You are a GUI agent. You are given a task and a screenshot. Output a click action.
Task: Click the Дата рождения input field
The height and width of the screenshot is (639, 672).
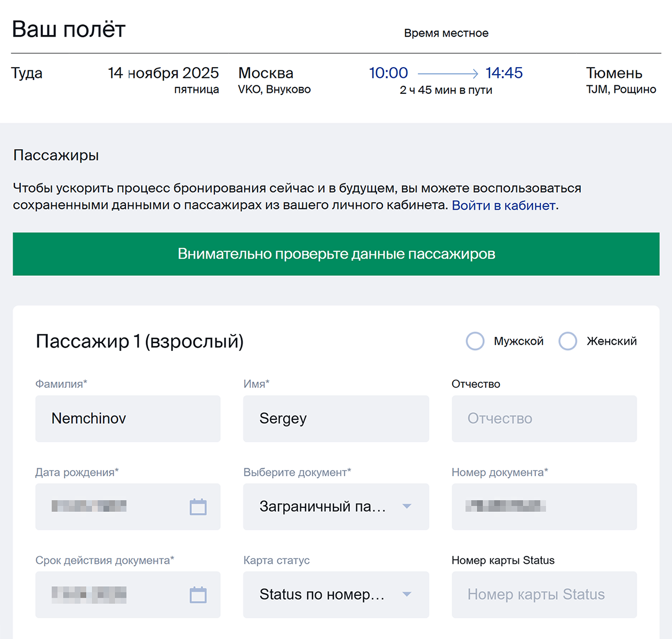coord(107,507)
